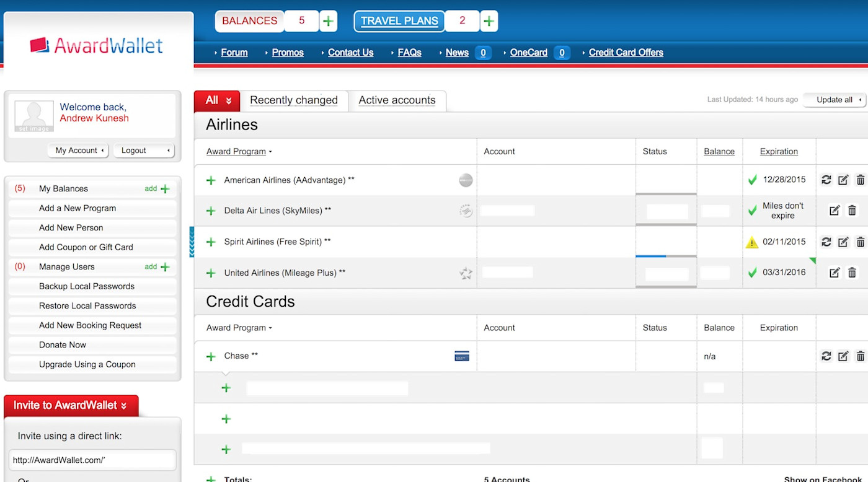The height and width of the screenshot is (482, 868).
Task: Open the Award Program sort dropdown under Airlines
Action: (239, 152)
